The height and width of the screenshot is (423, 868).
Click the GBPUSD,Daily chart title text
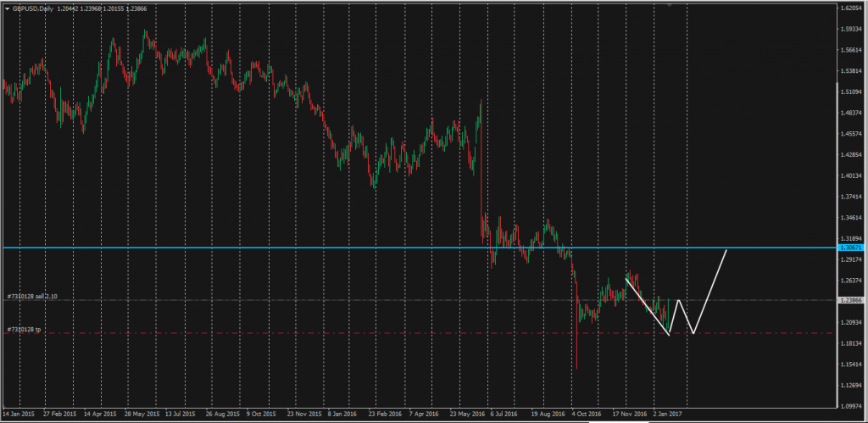(31, 8)
